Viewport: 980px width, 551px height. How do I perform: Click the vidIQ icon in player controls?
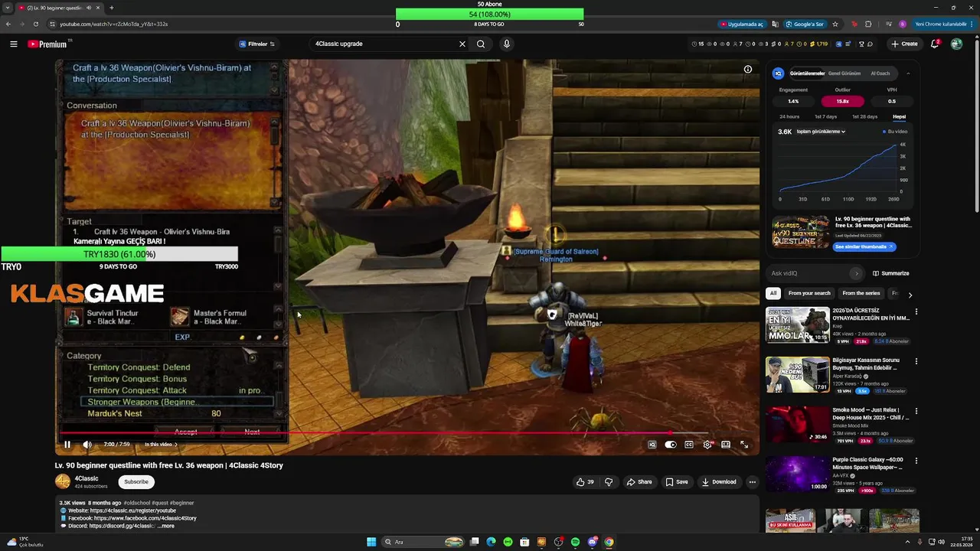652,445
